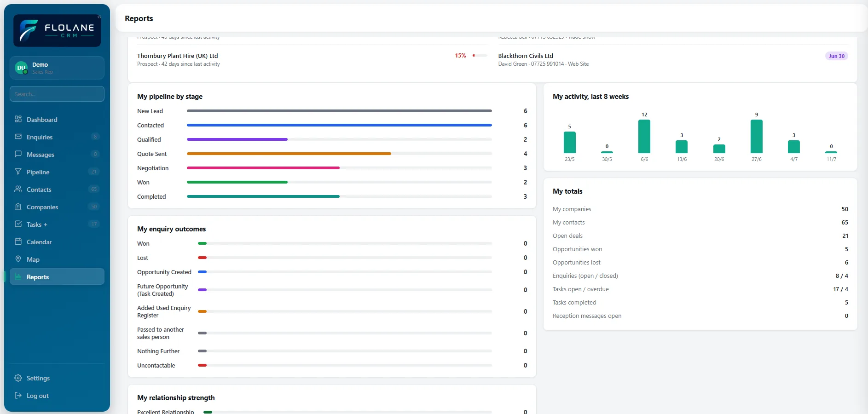Screen dimensions: 868x414
Task: Select the Map menu item
Action: pyautogui.click(x=57, y=259)
